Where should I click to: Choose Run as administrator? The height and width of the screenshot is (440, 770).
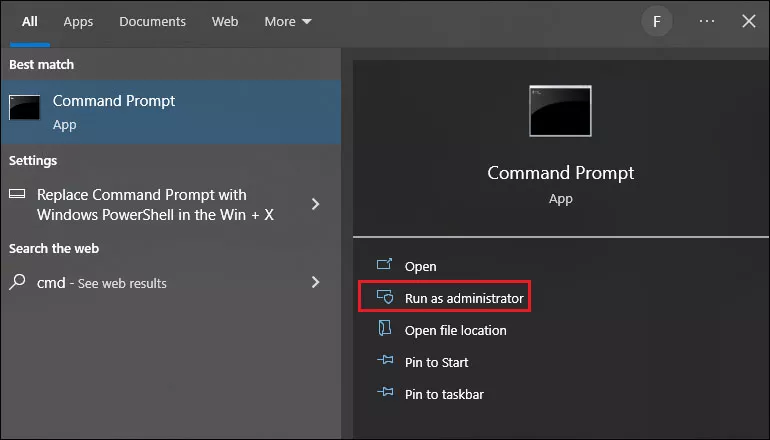(464, 298)
